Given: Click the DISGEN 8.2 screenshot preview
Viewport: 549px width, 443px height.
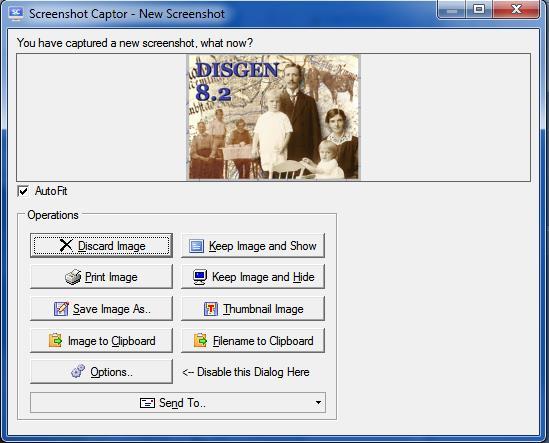Looking at the screenshot, I should tap(273, 117).
